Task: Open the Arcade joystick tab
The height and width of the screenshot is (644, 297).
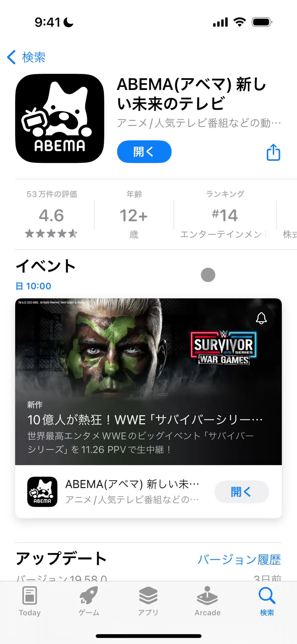Action: 208,601
